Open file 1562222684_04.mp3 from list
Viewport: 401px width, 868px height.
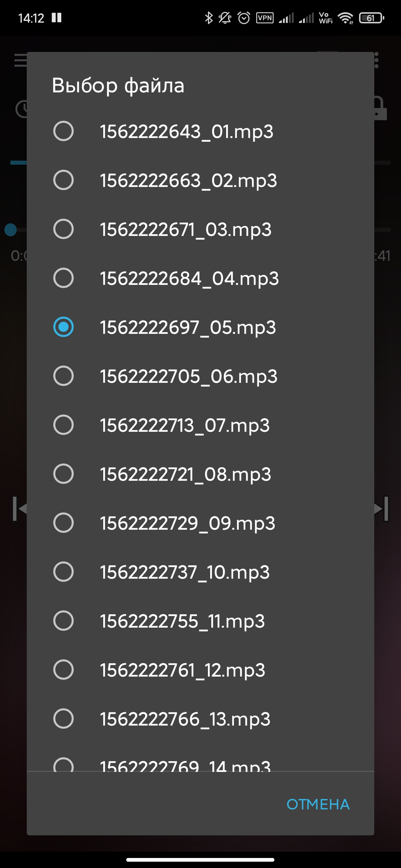point(189,278)
